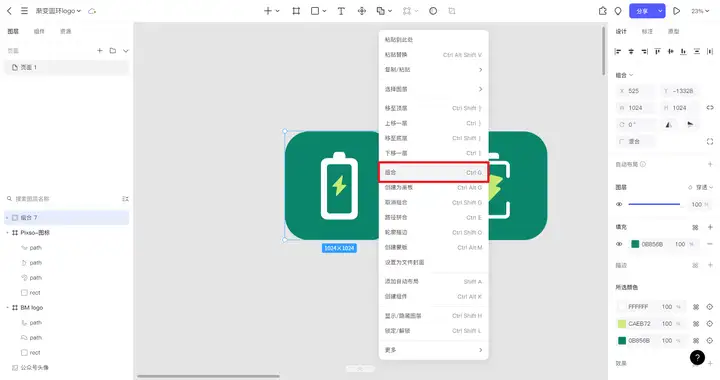This screenshot has width=720, height=380.
Task: Click the rotation field showing 0°
Action: 635,124
